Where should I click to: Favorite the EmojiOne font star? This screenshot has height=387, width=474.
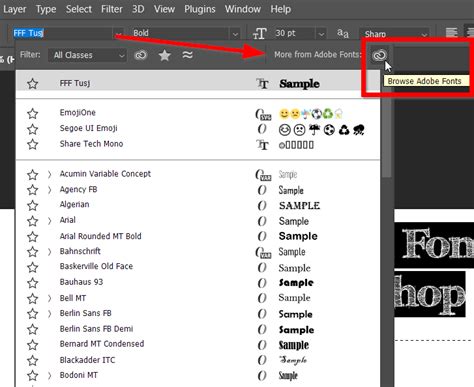click(32, 113)
